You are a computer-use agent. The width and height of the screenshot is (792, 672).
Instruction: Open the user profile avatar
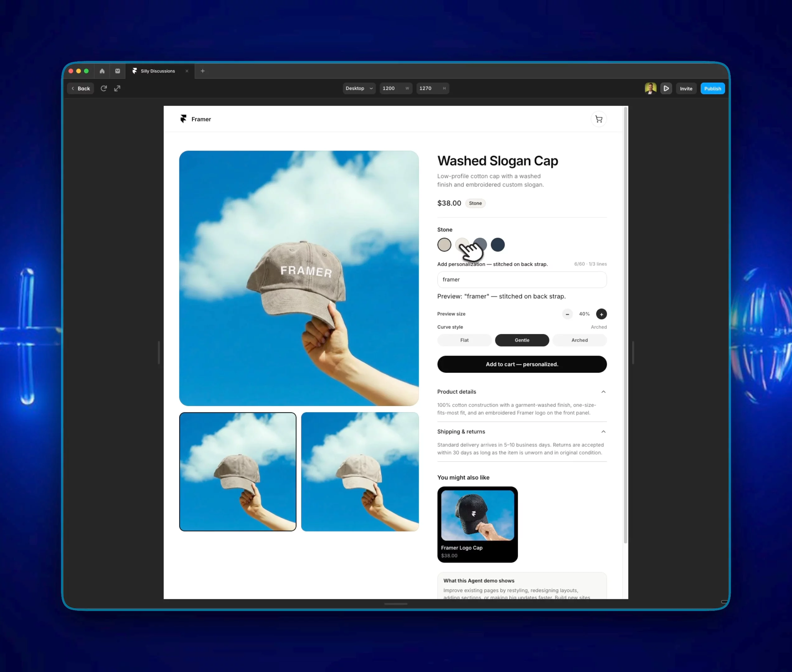[x=651, y=88]
